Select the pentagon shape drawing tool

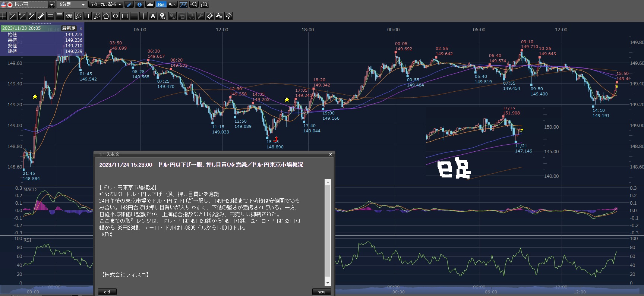coord(106,16)
